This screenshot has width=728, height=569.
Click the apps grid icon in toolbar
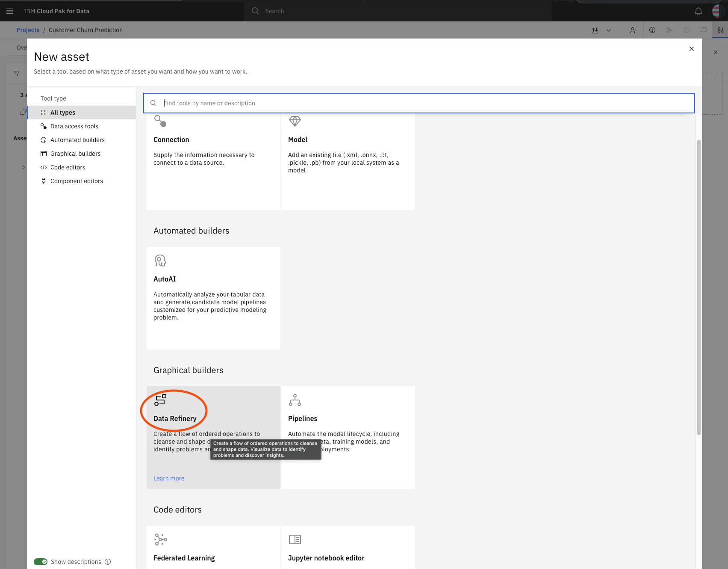pyautogui.click(x=721, y=30)
